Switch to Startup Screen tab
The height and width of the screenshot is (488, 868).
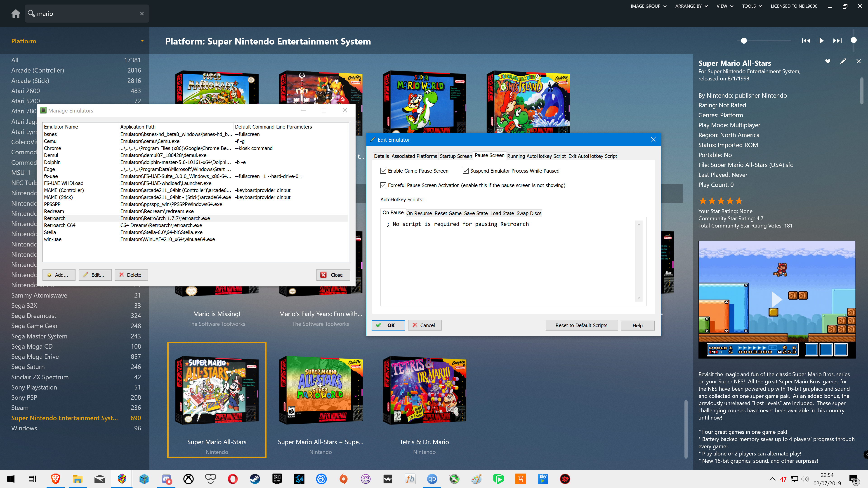pyautogui.click(x=455, y=156)
